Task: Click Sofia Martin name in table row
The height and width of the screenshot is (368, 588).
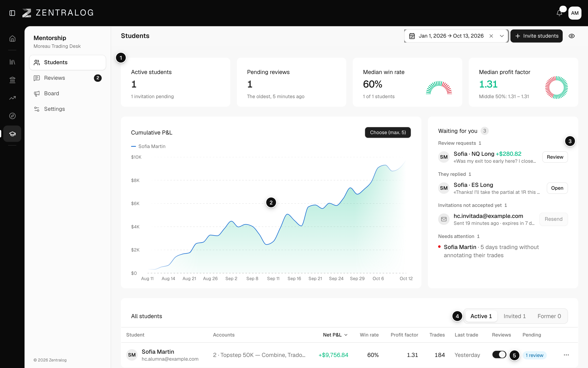Action: click(158, 352)
